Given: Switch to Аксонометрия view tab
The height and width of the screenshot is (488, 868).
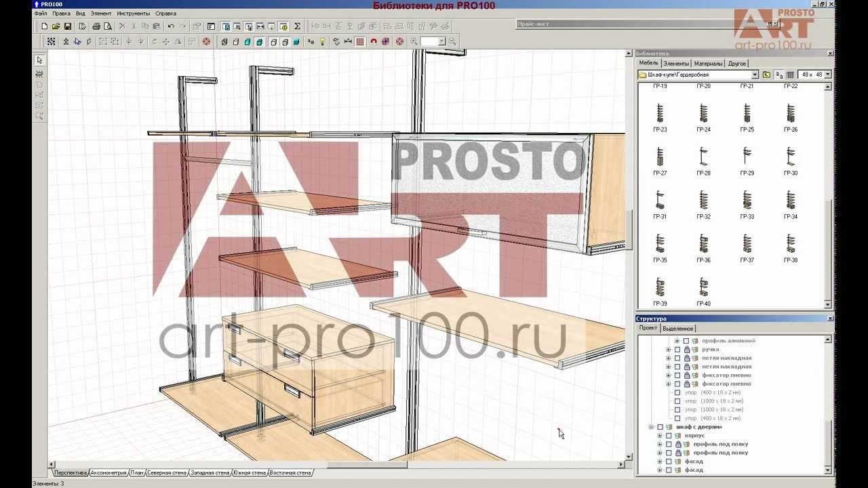Looking at the screenshot, I should [108, 472].
